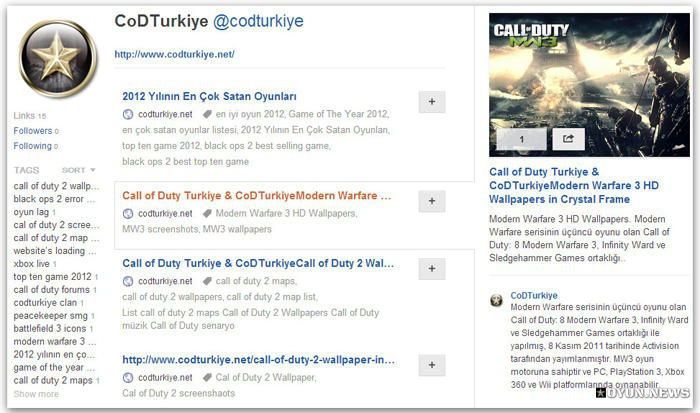Image resolution: width=700 pixels, height=413 pixels.
Task: Click the 'call of duty 2 map list' tag text
Action: click(271, 297)
